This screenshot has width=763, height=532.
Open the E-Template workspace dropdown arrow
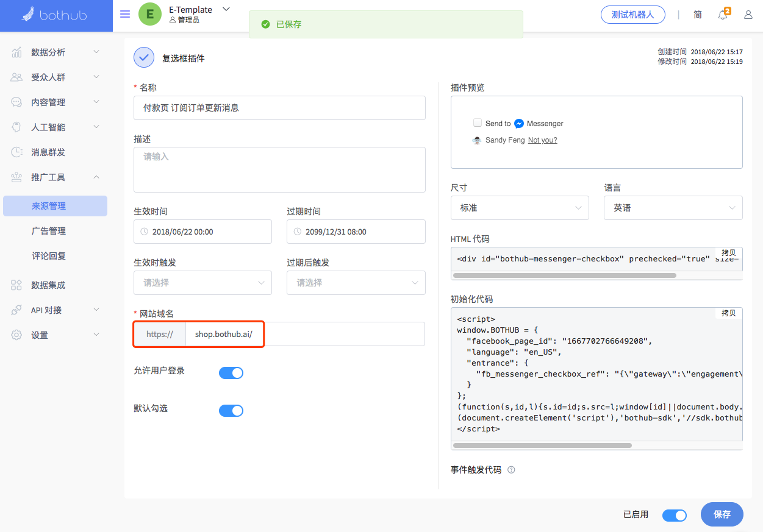coord(226,9)
